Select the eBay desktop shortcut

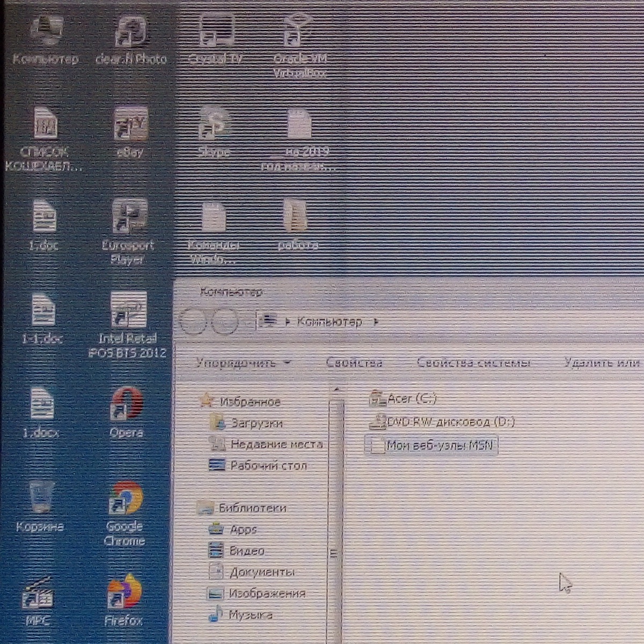click(130, 126)
